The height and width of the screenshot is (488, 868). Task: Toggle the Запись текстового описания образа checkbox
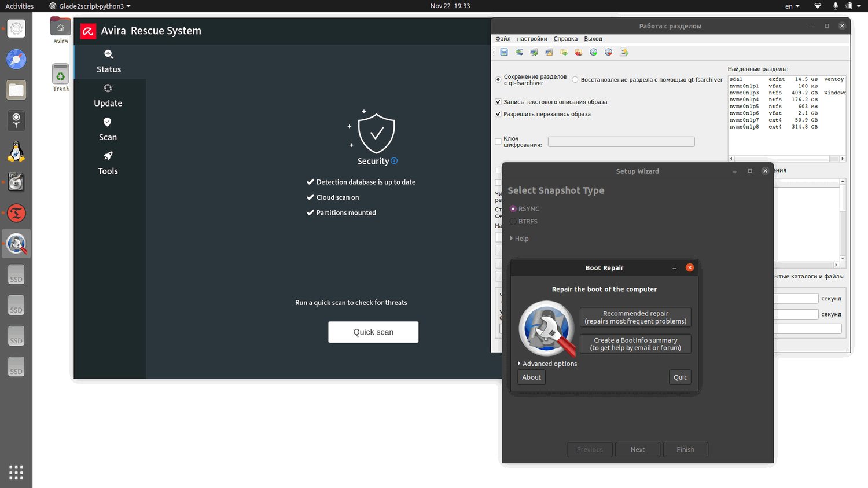[498, 102]
